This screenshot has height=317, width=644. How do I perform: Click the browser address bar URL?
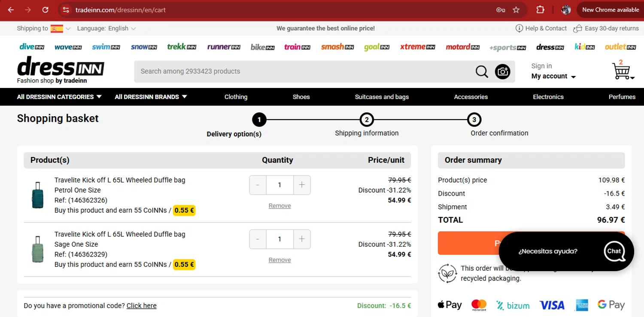[x=121, y=10]
